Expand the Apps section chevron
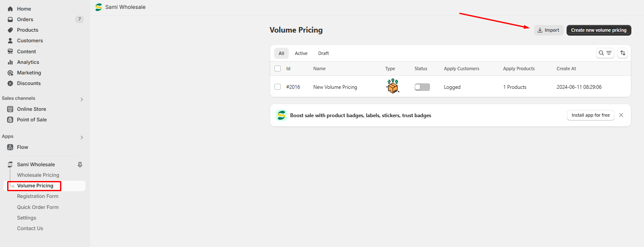The height and width of the screenshot is (247, 644). click(x=82, y=137)
